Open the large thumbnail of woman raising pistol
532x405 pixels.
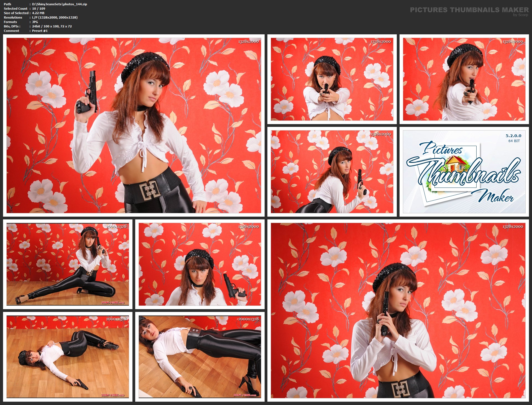click(x=134, y=125)
